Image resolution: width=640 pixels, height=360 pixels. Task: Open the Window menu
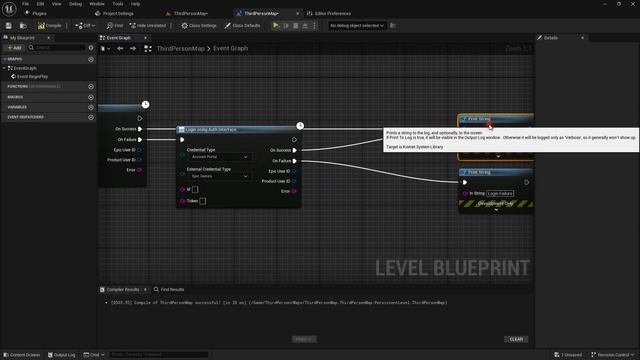(97, 4)
